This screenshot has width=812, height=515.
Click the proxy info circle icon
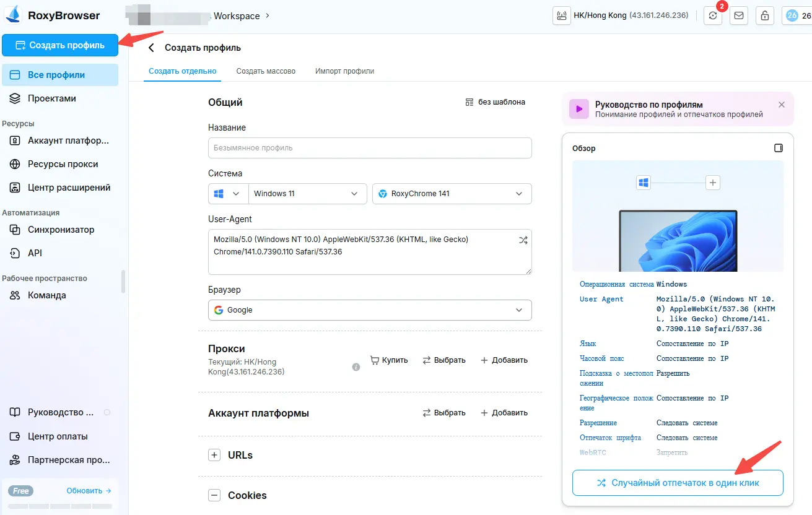(x=356, y=367)
